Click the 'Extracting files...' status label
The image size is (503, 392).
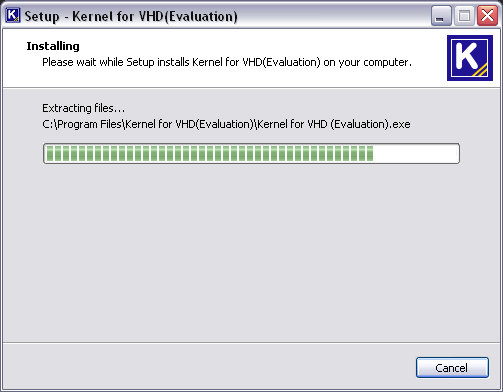coord(83,108)
